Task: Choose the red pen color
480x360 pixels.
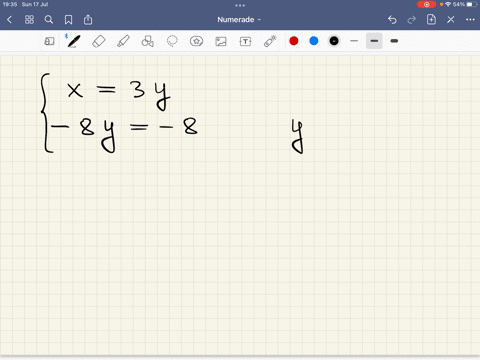Action: coord(294,41)
